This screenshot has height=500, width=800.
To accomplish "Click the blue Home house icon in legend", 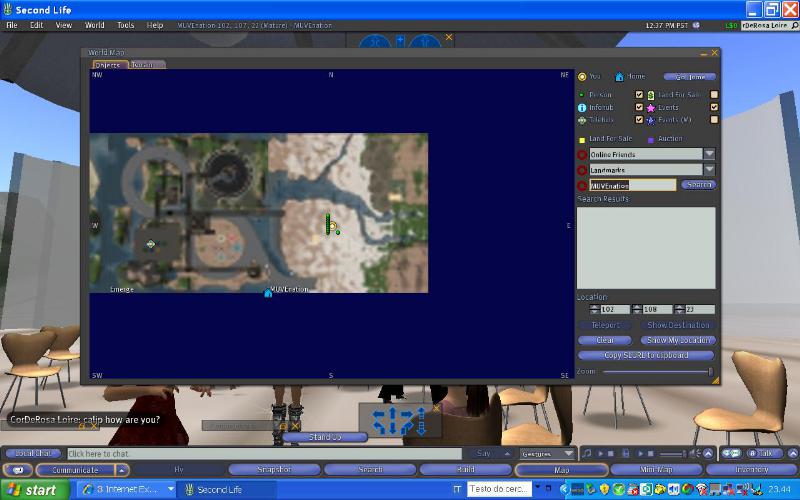I will point(619,77).
